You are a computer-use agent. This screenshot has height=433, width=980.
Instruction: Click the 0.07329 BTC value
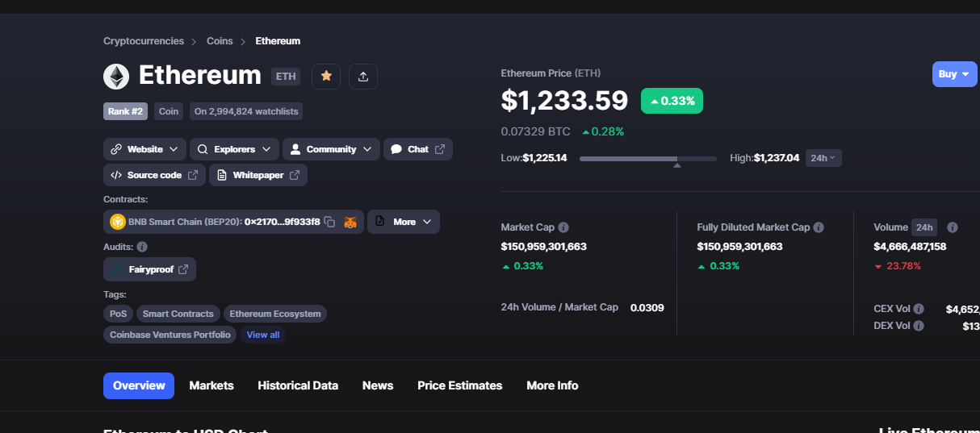coord(535,131)
